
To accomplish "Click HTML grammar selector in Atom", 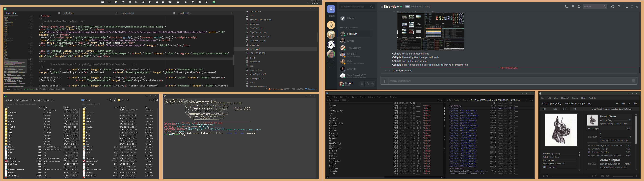I will pos(293,89).
